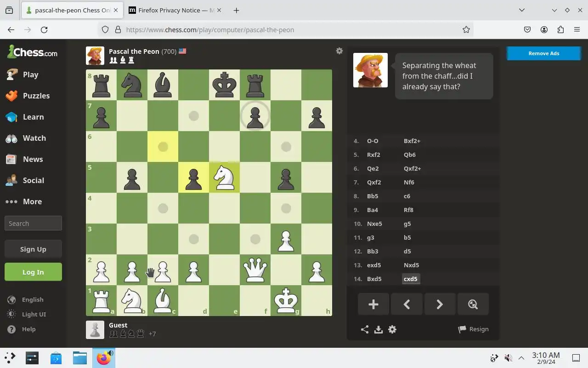The image size is (588, 368).
Task: Click the Resign button
Action: pyautogui.click(x=474, y=329)
